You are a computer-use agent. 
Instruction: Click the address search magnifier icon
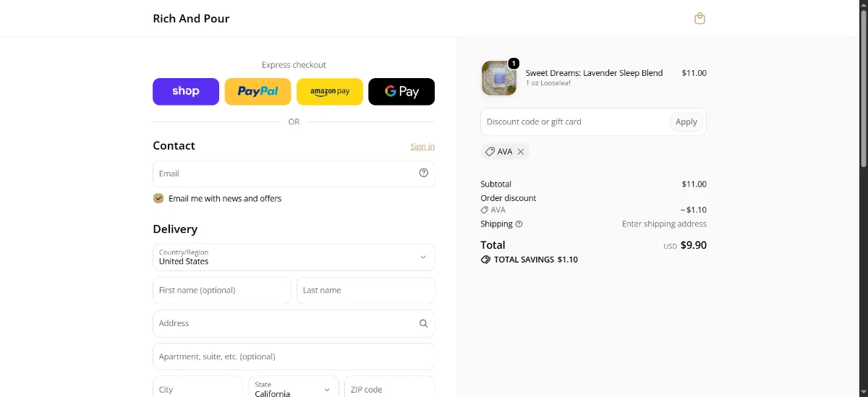coord(424,323)
